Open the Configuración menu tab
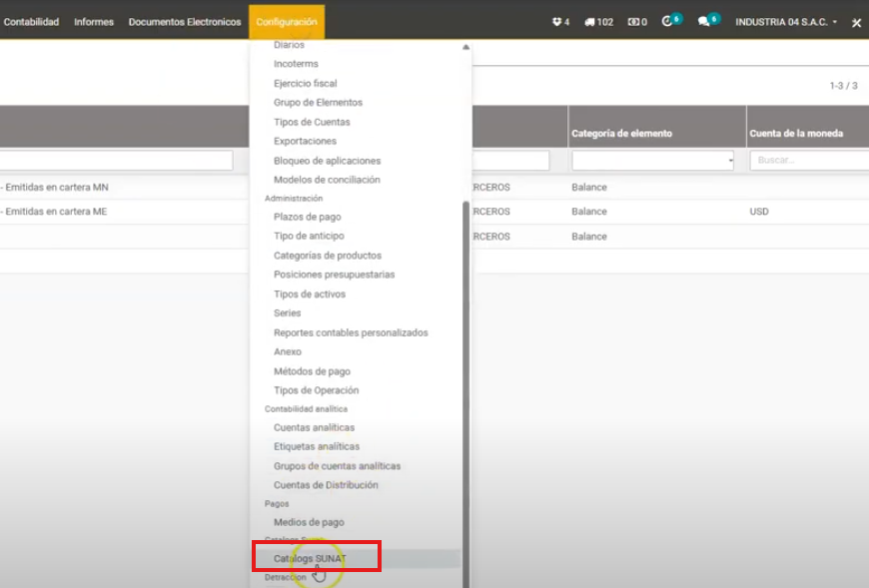This screenshot has width=869, height=588. coord(287,22)
